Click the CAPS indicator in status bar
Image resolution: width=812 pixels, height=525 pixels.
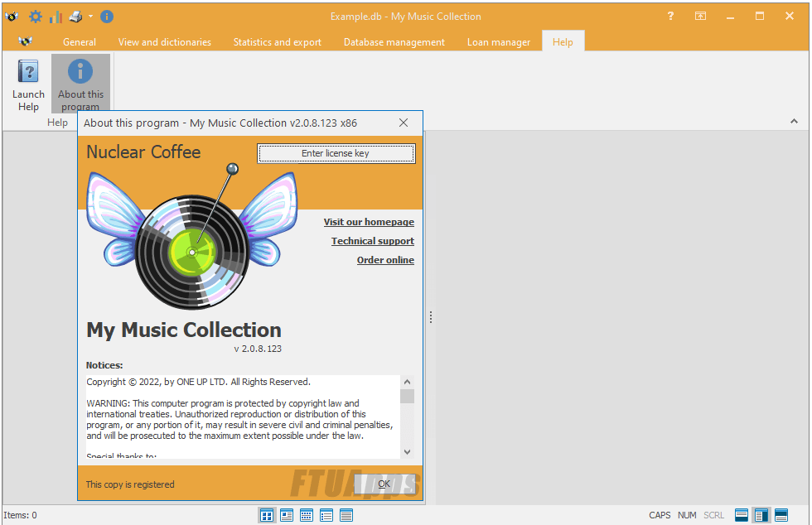pos(660,515)
